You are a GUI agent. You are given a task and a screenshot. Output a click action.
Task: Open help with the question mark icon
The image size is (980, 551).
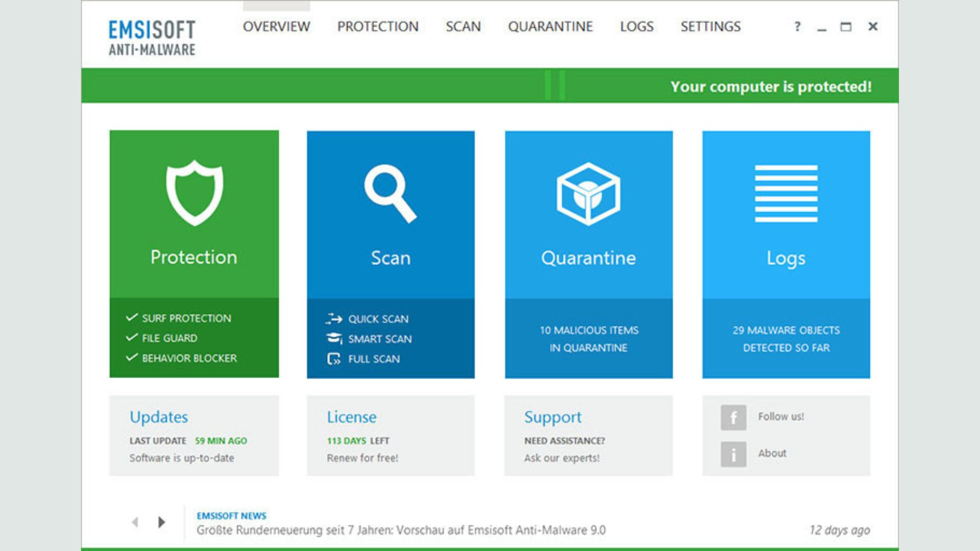(x=797, y=27)
